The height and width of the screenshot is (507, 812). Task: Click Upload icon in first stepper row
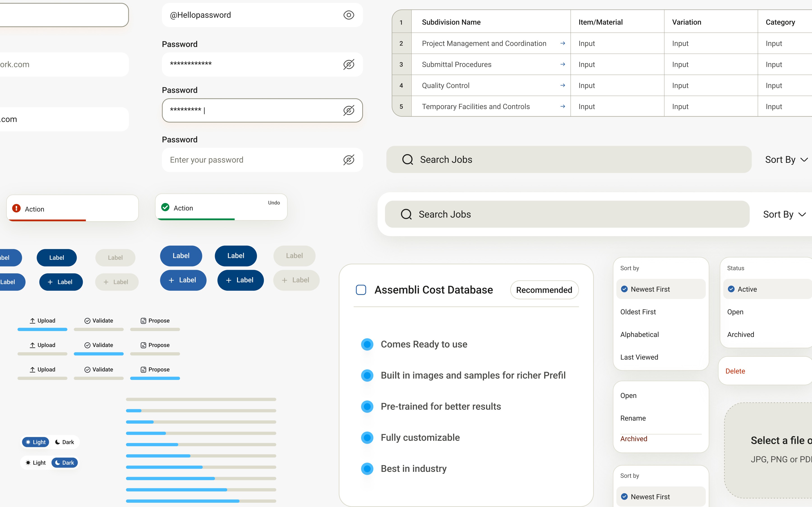click(x=32, y=321)
